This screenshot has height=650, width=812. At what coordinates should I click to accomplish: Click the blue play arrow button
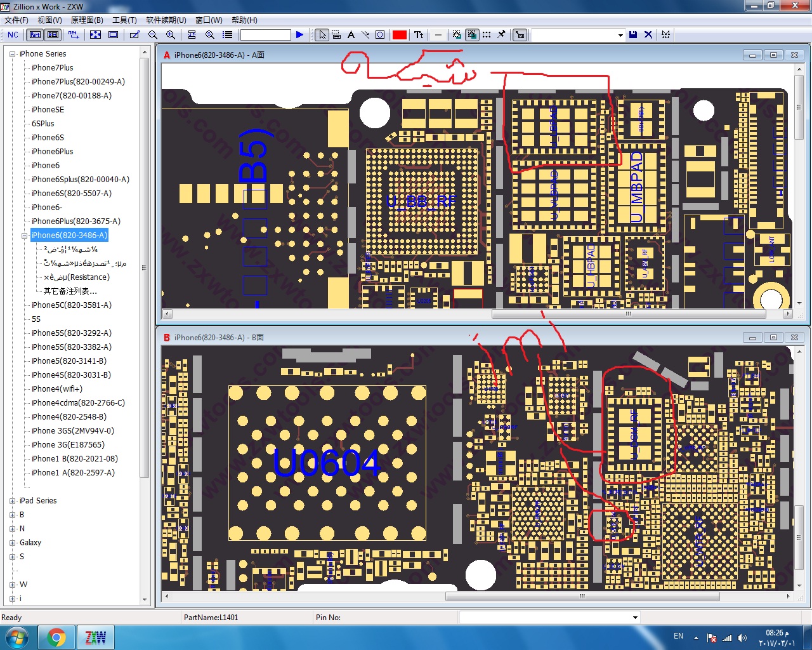coord(300,35)
